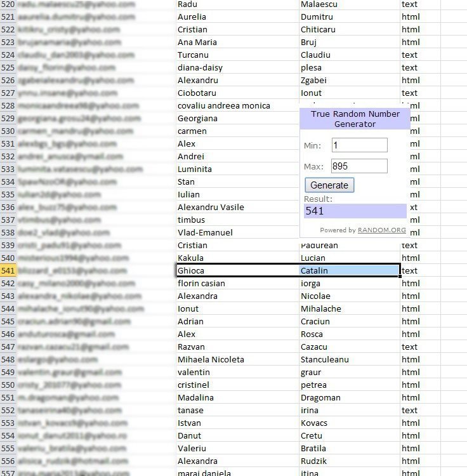Click the Ana Maria cell
Image resolution: width=467 pixels, height=476 pixels.
point(237,42)
